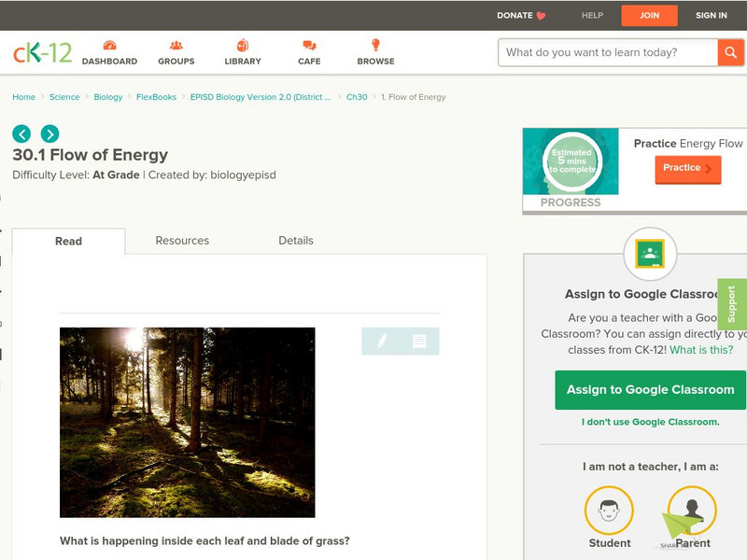Image resolution: width=747 pixels, height=560 pixels.
Task: Open the FlexBooks breadcrumb link
Action: click(156, 97)
